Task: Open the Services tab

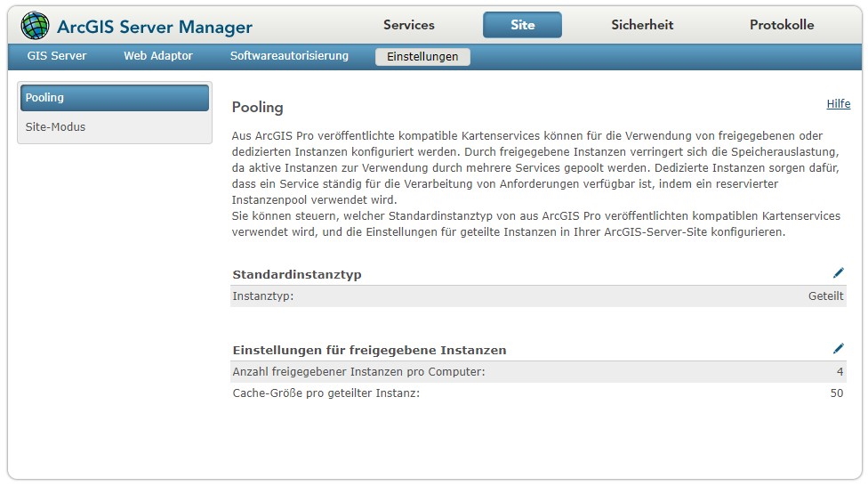Action: (408, 25)
